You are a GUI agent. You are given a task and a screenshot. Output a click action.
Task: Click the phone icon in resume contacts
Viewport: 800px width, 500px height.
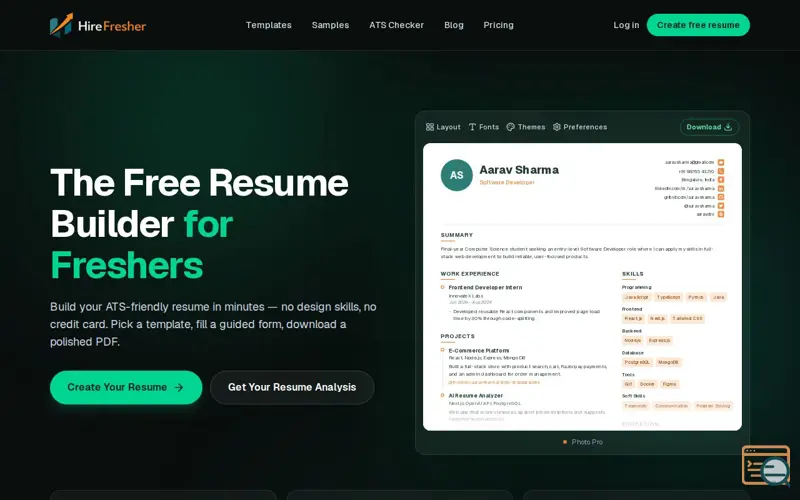tap(721, 171)
